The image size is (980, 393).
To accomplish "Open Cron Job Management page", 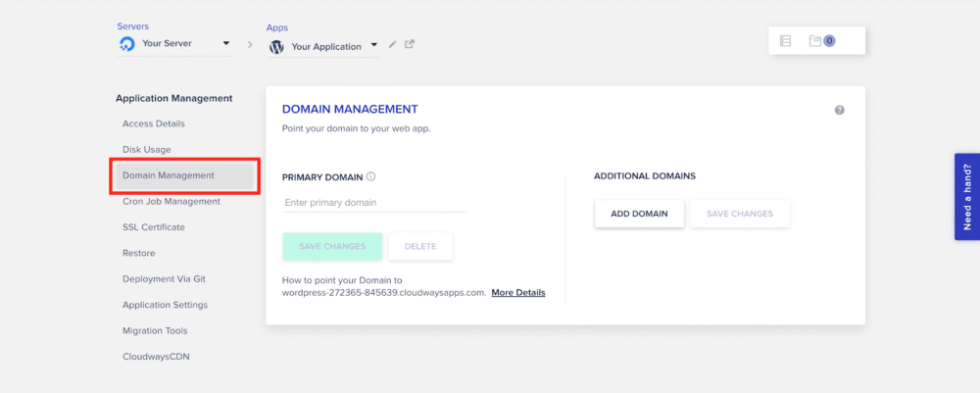I will click(171, 201).
